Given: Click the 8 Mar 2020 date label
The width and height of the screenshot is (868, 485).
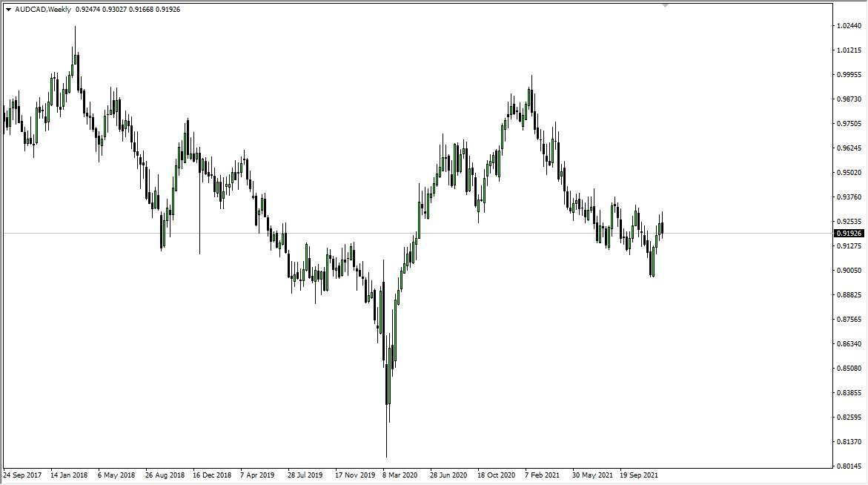Looking at the screenshot, I should [x=399, y=475].
